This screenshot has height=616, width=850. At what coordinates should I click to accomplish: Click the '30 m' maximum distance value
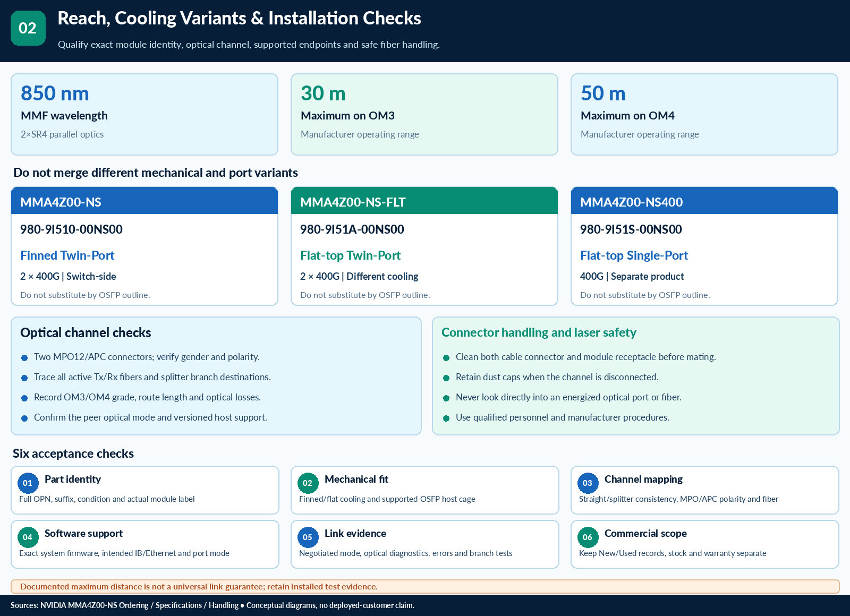[x=323, y=93]
